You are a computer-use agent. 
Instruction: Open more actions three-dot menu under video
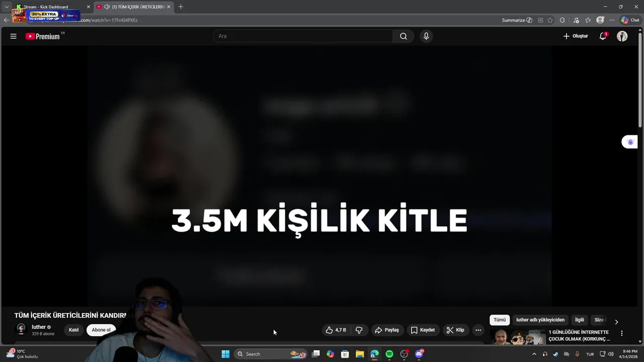coord(478,330)
